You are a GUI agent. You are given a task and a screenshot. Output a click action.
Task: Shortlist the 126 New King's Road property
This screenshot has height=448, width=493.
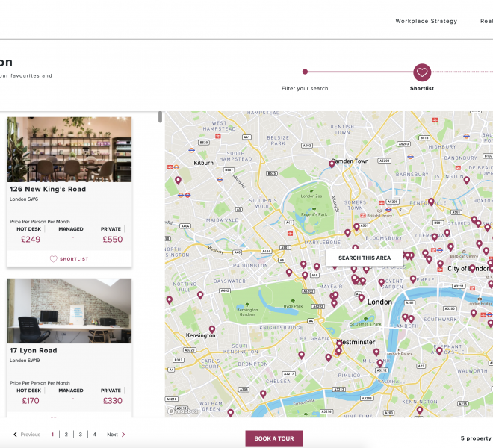69,259
